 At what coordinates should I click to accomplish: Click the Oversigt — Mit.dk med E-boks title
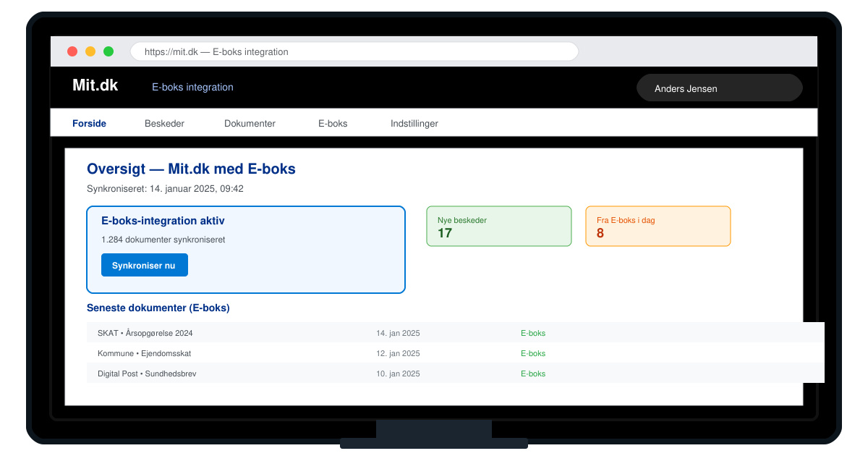point(191,169)
